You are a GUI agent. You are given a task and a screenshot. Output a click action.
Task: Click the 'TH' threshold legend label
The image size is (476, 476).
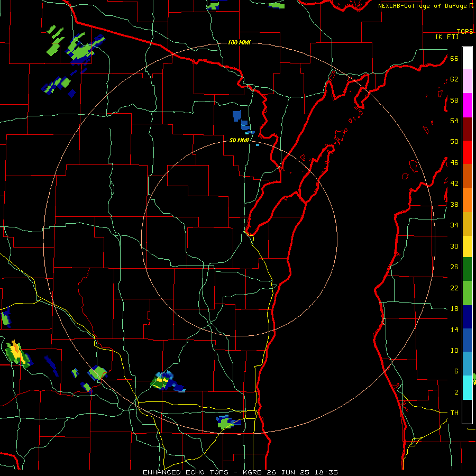point(454,413)
